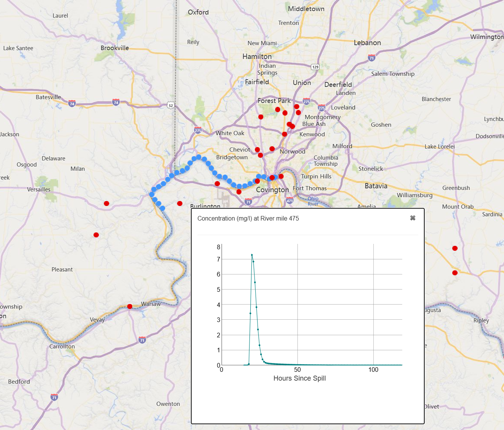Click the red marker west of Burlington
This screenshot has width=504, height=430.
(180, 203)
